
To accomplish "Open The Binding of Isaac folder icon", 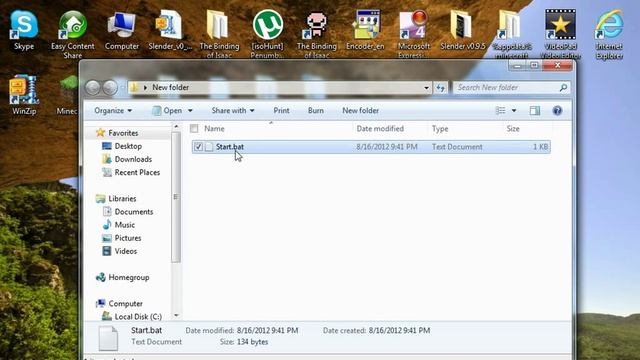I will pos(219,35).
